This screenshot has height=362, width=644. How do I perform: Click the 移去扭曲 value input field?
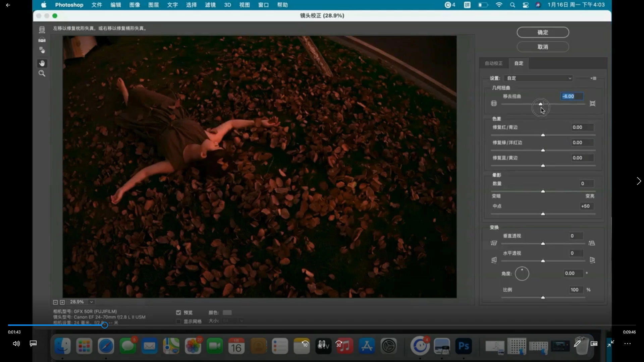tap(572, 96)
